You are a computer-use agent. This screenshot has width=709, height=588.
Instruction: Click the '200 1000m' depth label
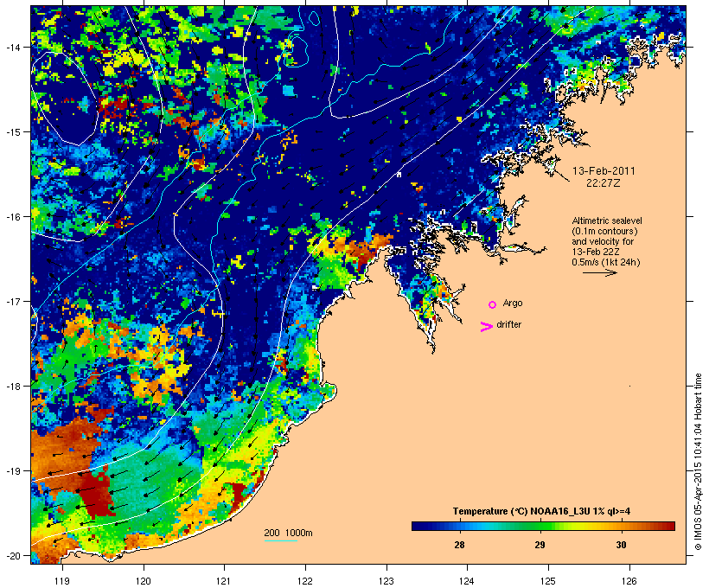point(288,533)
